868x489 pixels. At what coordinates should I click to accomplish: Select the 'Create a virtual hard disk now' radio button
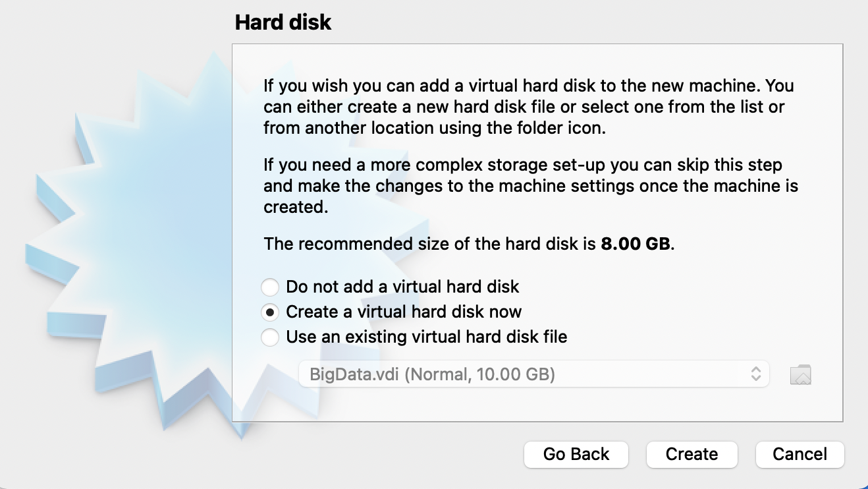[x=269, y=312]
